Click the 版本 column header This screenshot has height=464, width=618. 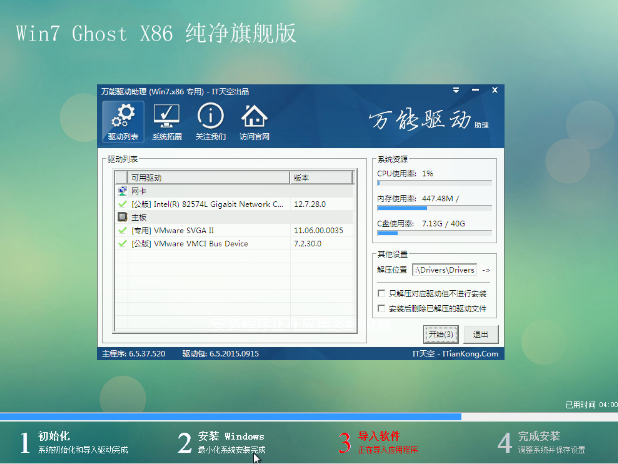point(322,178)
